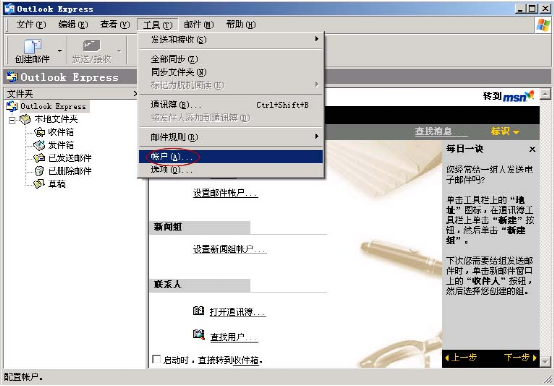Collapse the Local Folders (本地文件夹) tree node

click(12, 120)
